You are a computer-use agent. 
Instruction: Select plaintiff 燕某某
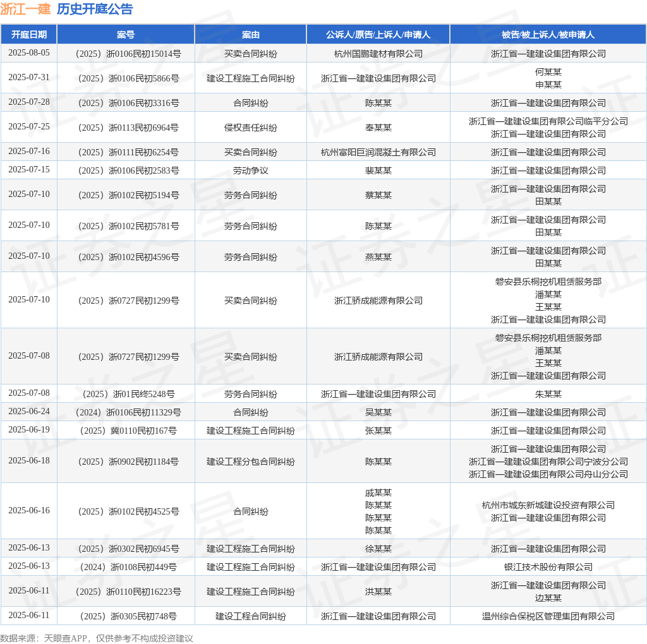(x=378, y=257)
